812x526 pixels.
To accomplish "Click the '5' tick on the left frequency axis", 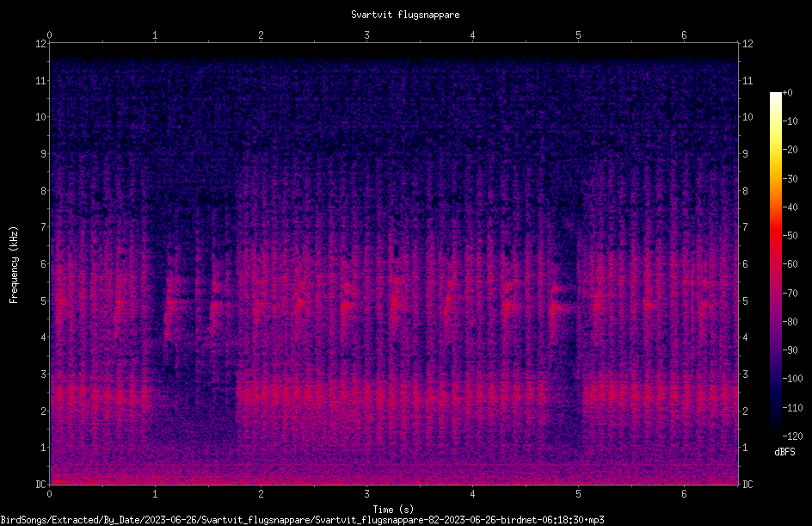I will coord(44,301).
